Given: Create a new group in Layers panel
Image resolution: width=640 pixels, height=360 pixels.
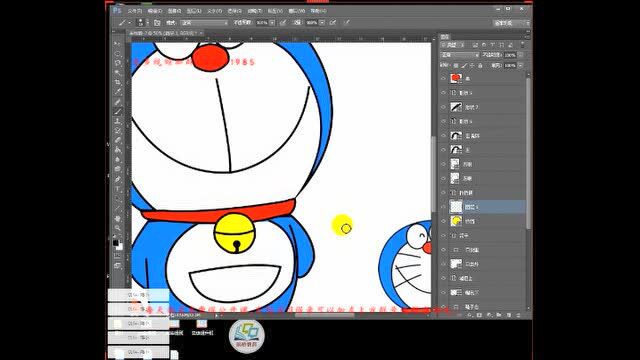Looking at the screenshot, I should pyautogui.click(x=499, y=315).
